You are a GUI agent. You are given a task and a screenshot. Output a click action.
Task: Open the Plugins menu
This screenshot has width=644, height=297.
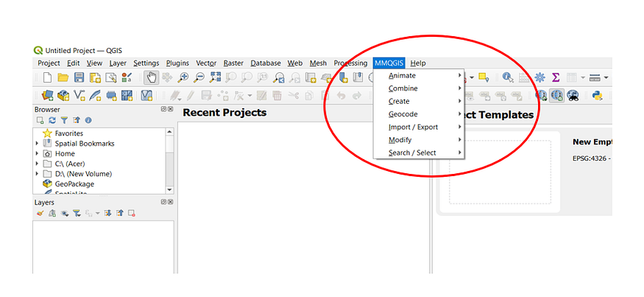tap(177, 63)
